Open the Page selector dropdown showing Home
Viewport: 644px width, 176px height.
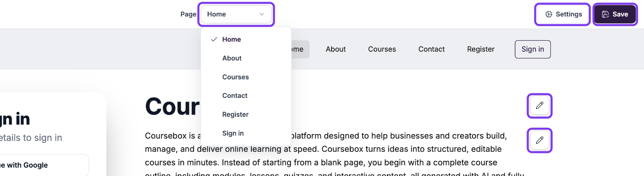click(x=236, y=14)
